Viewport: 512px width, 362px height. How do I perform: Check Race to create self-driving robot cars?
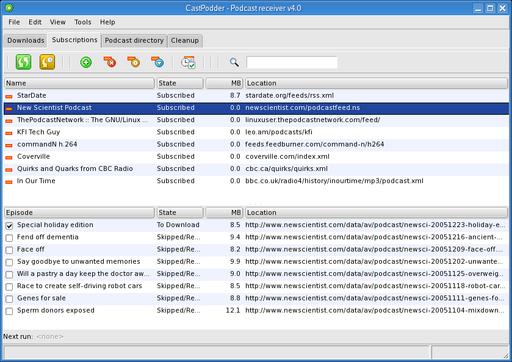tap(9, 287)
